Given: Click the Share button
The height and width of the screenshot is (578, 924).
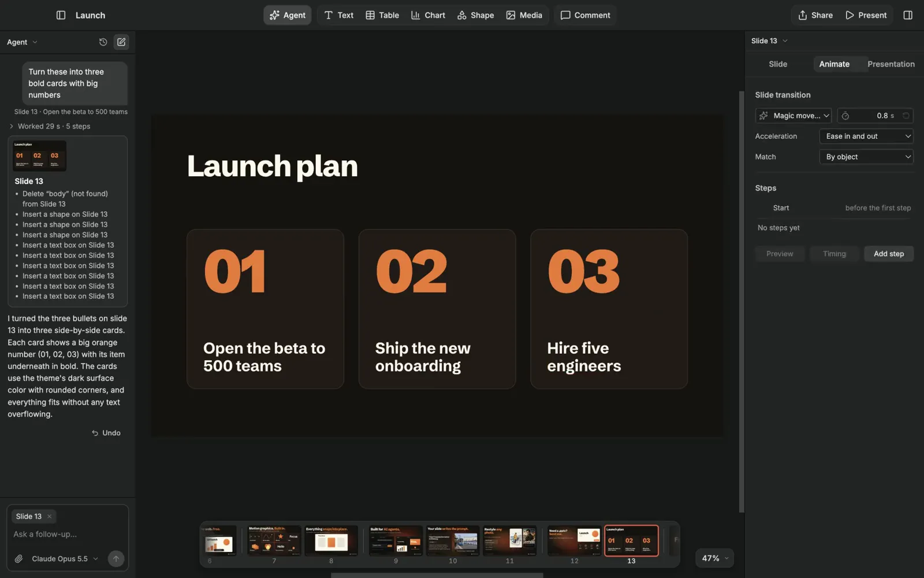Looking at the screenshot, I should (815, 15).
